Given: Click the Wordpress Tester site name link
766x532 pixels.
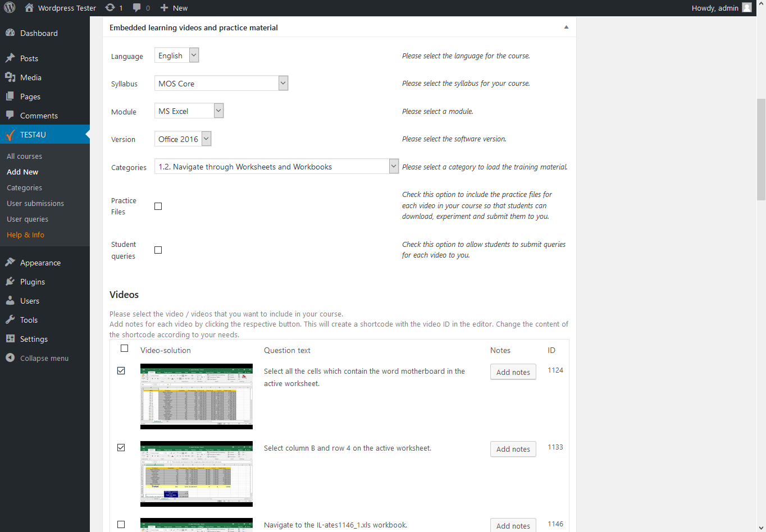Looking at the screenshot, I should (67, 8).
